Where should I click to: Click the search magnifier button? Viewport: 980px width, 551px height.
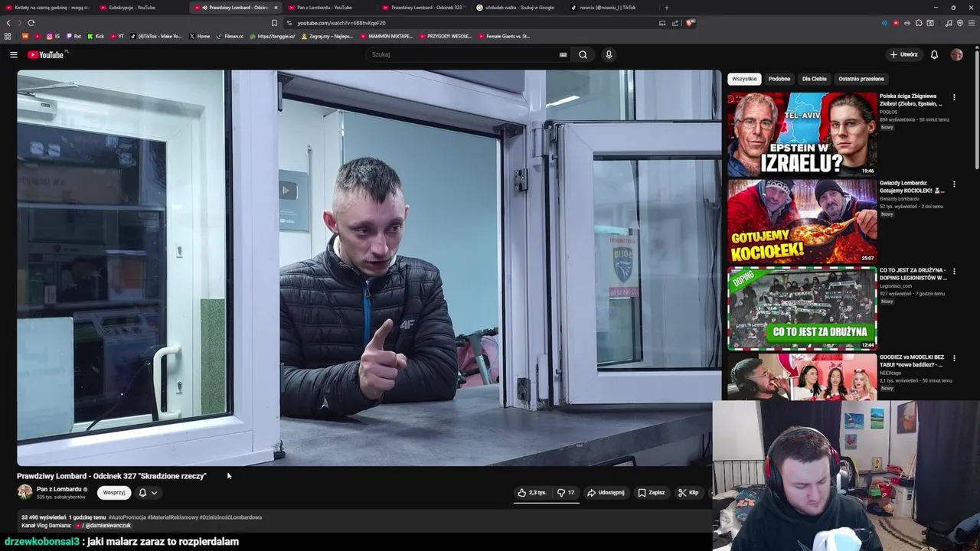pyautogui.click(x=583, y=54)
